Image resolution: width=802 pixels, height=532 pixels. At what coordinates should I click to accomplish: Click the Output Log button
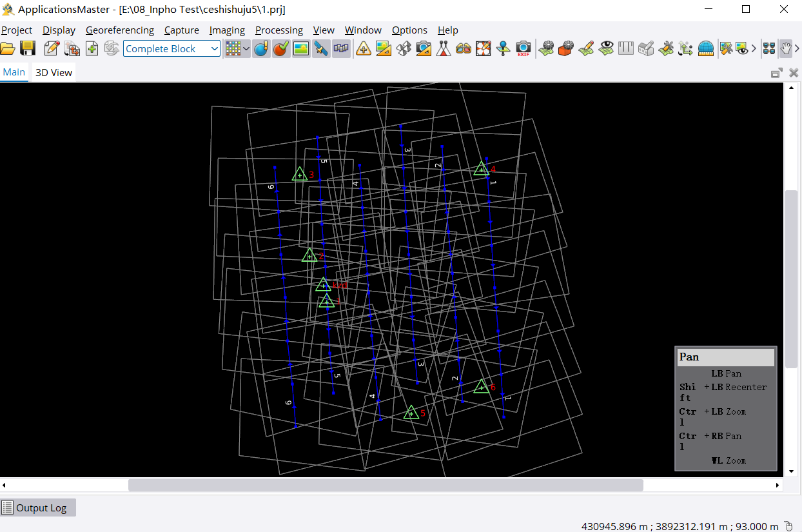point(38,507)
